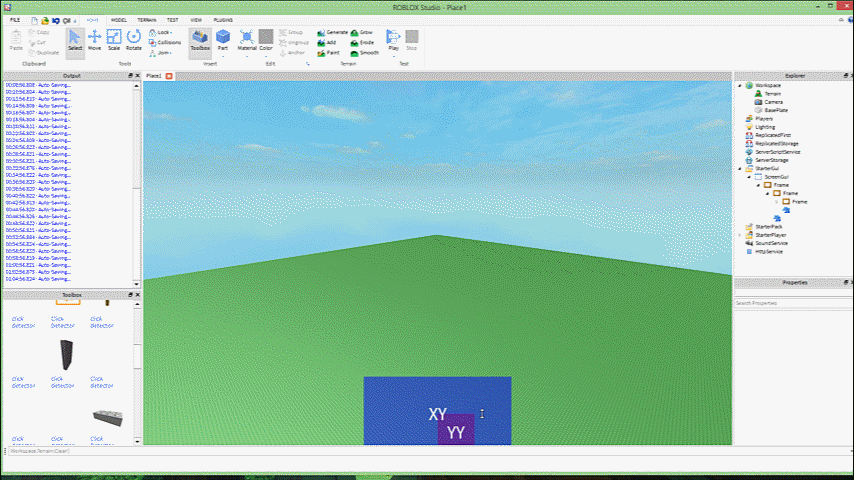Activate the Scale tool
The image size is (854, 480).
[114, 41]
